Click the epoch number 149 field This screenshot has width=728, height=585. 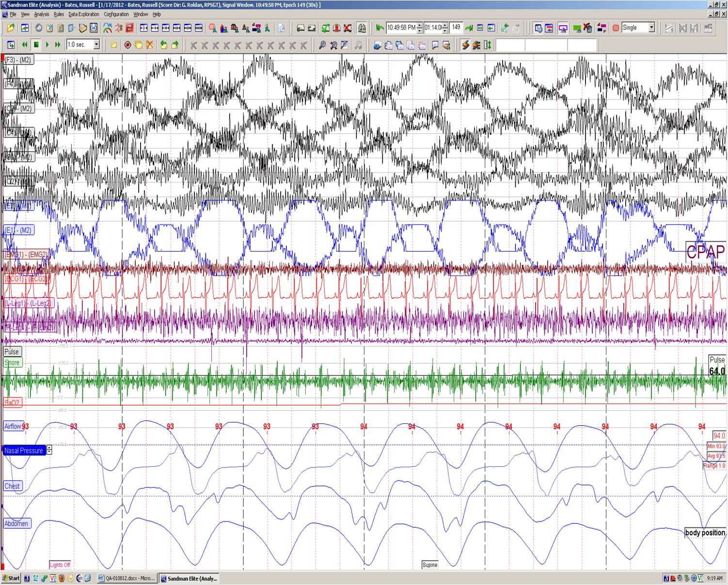click(x=456, y=28)
